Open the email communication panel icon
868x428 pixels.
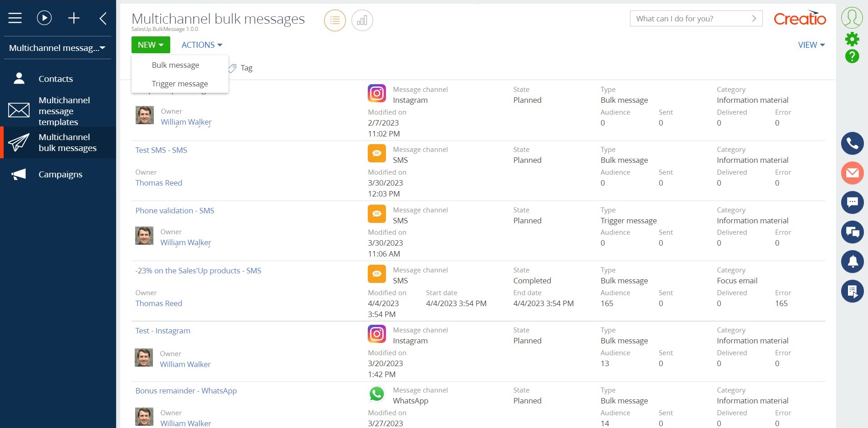853,173
